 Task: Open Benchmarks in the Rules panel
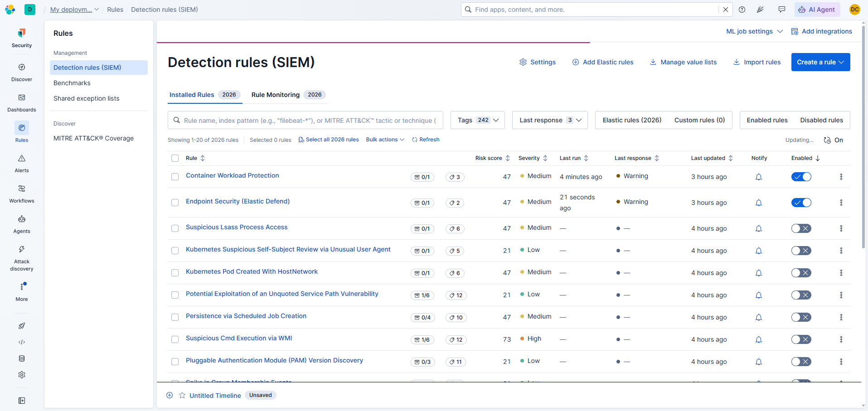pyautogui.click(x=72, y=83)
